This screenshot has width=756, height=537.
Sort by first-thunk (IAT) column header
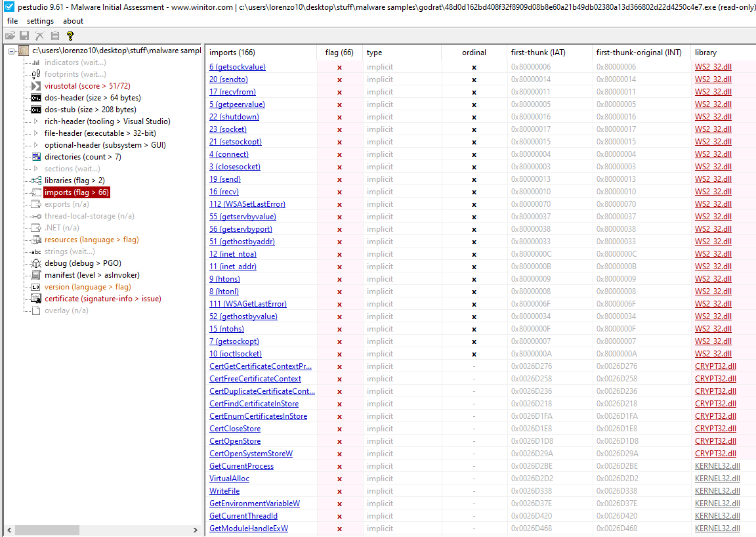point(550,53)
